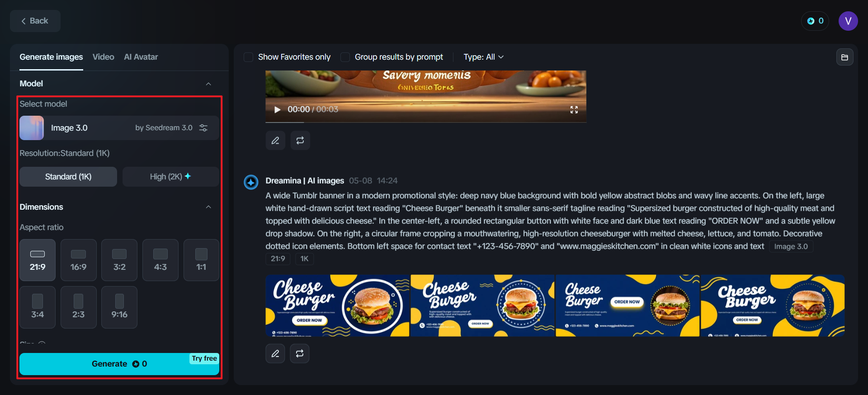Open the first Cheese Burger banner thumbnail
Viewport: 868px width, 395px height.
click(337, 306)
